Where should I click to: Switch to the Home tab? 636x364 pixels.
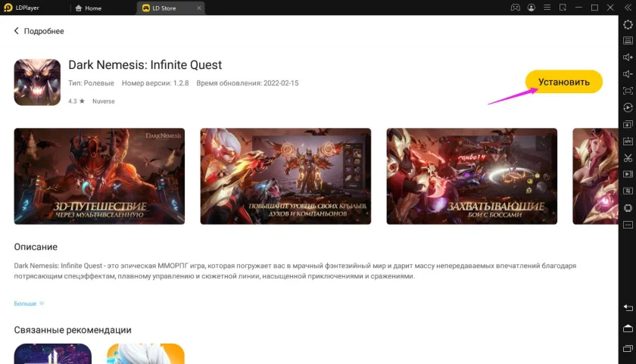[89, 8]
